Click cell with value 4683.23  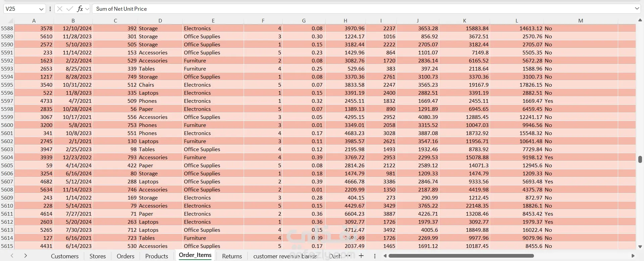pos(345,133)
